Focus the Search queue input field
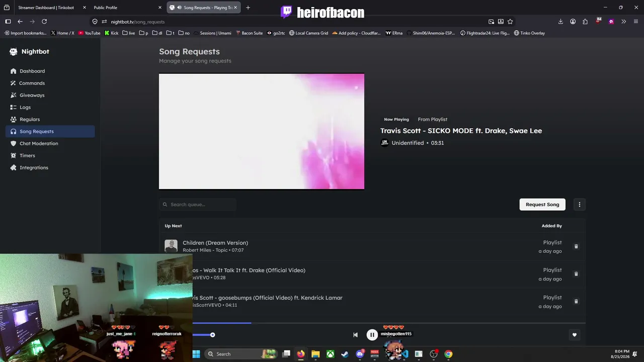 point(198,205)
